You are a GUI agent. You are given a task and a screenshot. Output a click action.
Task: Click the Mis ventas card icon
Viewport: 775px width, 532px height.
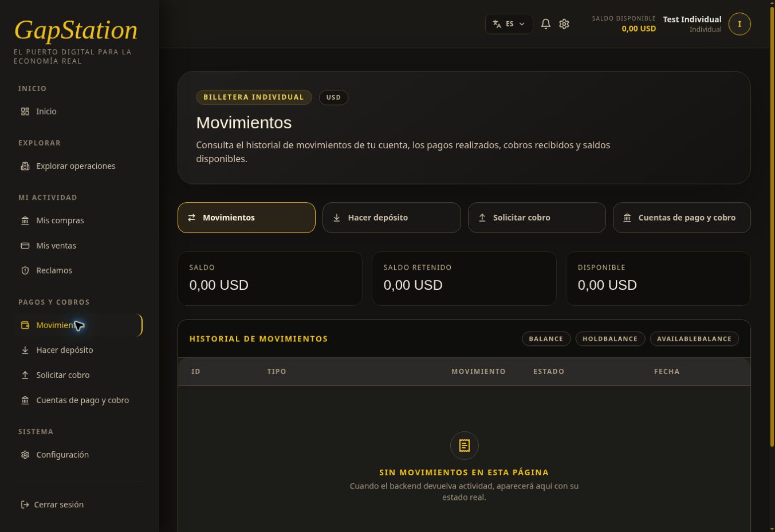25,246
